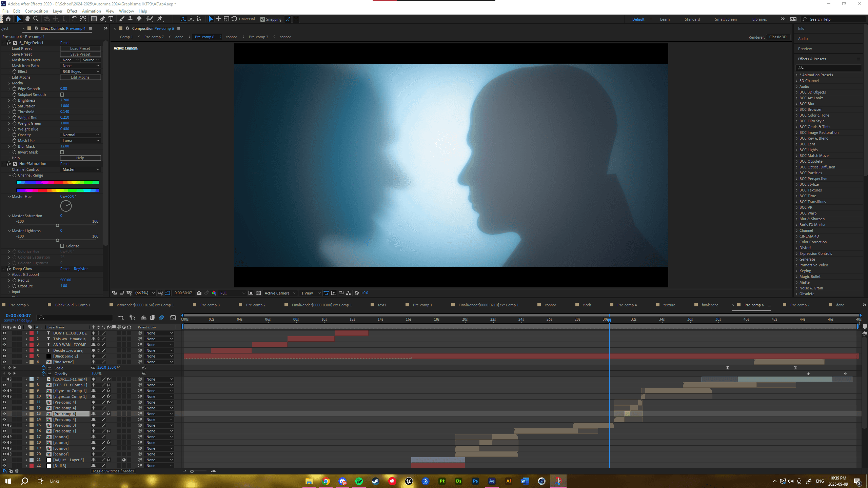Click the Take Snapshot camera icon

tap(199, 293)
